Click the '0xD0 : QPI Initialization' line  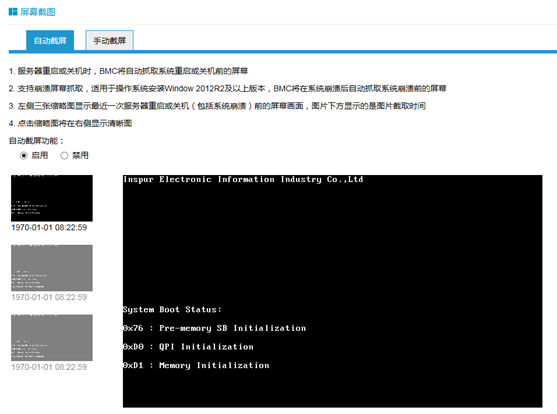(188, 346)
